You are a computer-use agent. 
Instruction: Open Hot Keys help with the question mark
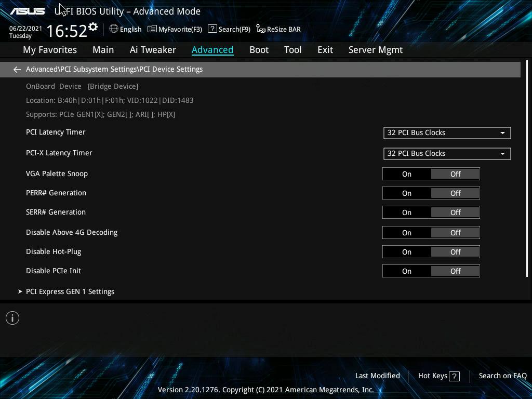(x=454, y=376)
